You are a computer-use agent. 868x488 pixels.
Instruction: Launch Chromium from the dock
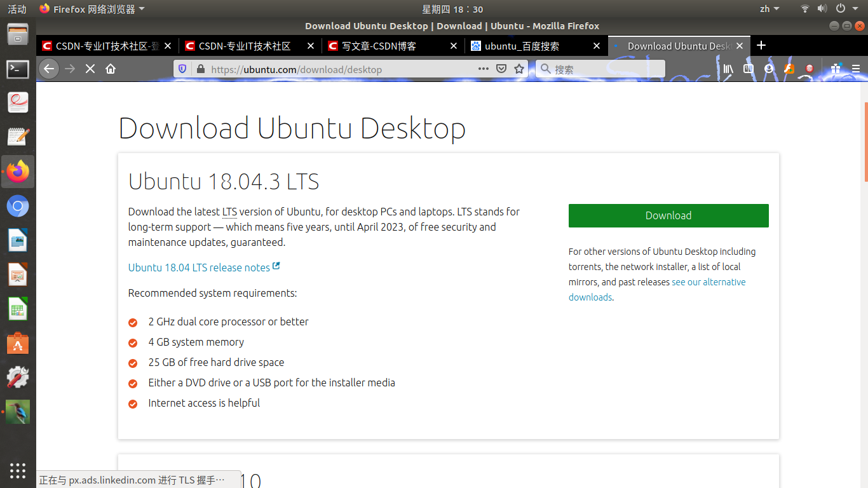(18, 206)
